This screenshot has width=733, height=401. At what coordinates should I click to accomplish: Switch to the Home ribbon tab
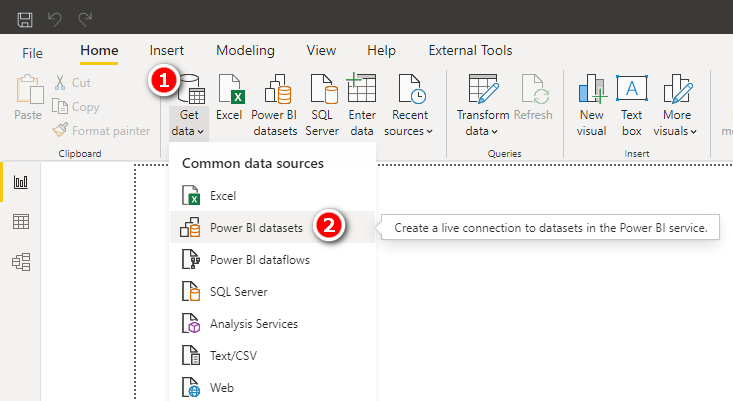click(99, 50)
